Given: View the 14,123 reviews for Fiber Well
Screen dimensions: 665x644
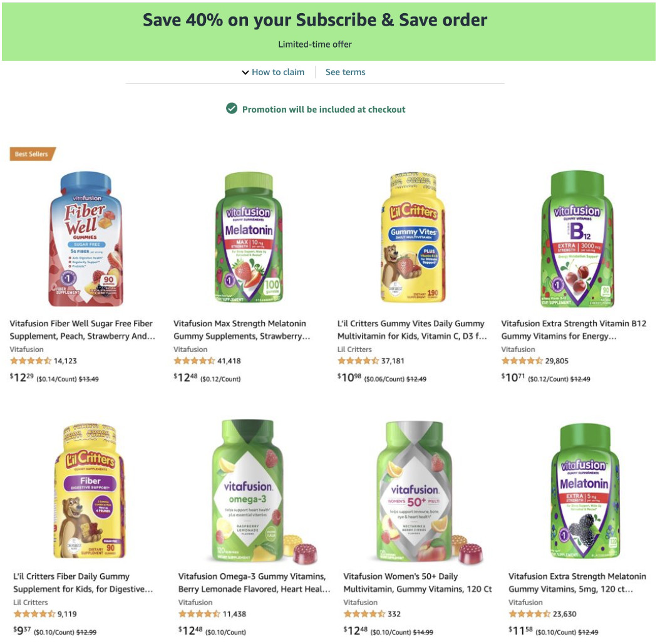Looking at the screenshot, I should click(x=66, y=361).
